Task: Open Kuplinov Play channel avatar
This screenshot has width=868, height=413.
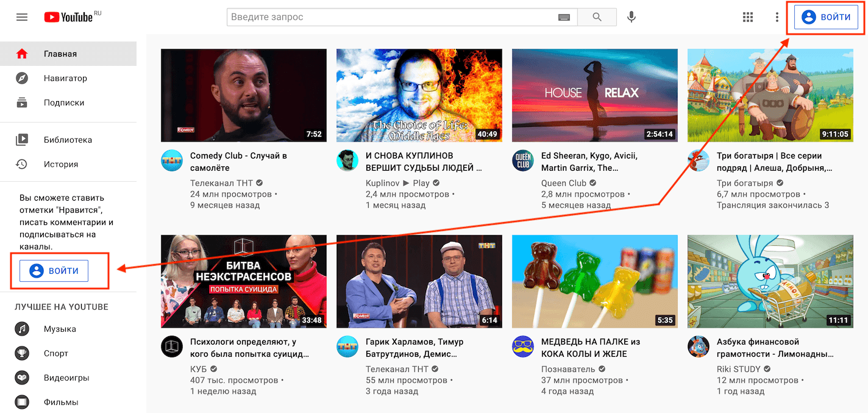Action: pos(347,160)
